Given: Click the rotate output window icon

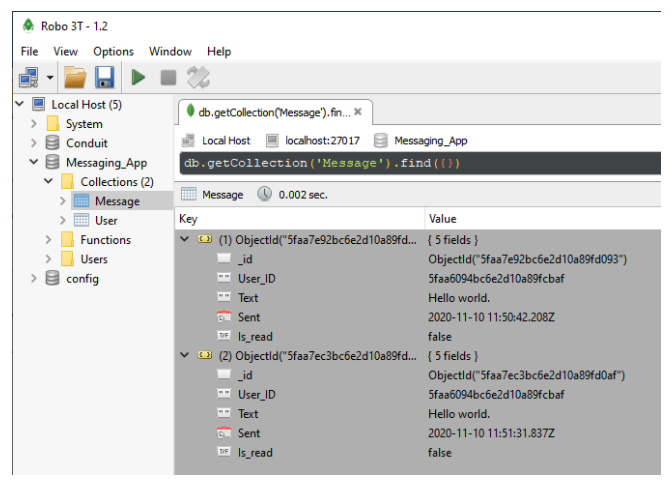Looking at the screenshot, I should [198, 77].
